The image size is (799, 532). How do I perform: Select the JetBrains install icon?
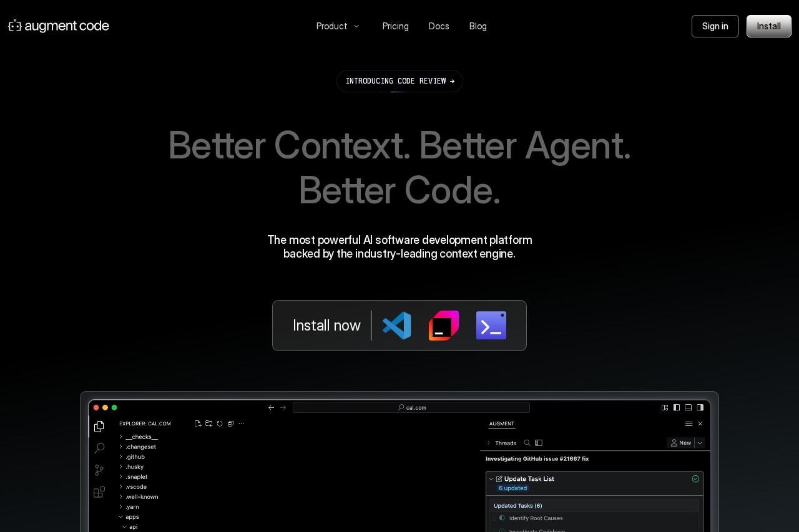[443, 325]
